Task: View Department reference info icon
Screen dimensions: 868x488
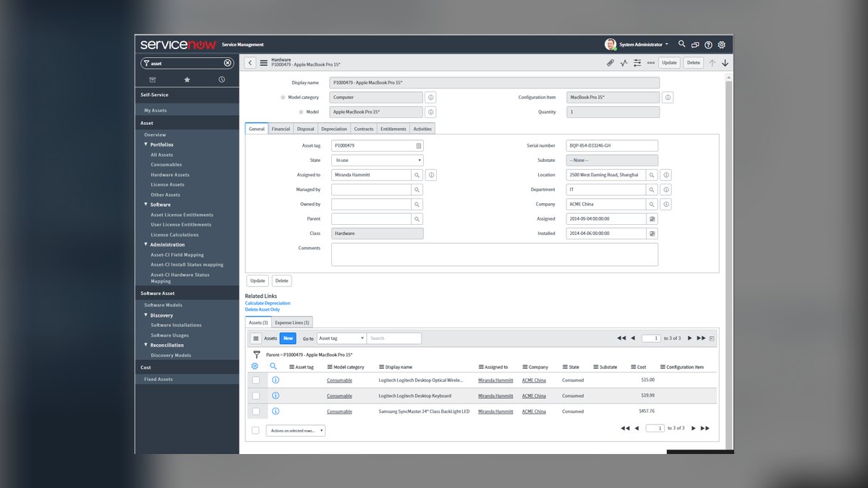Action: coord(666,189)
